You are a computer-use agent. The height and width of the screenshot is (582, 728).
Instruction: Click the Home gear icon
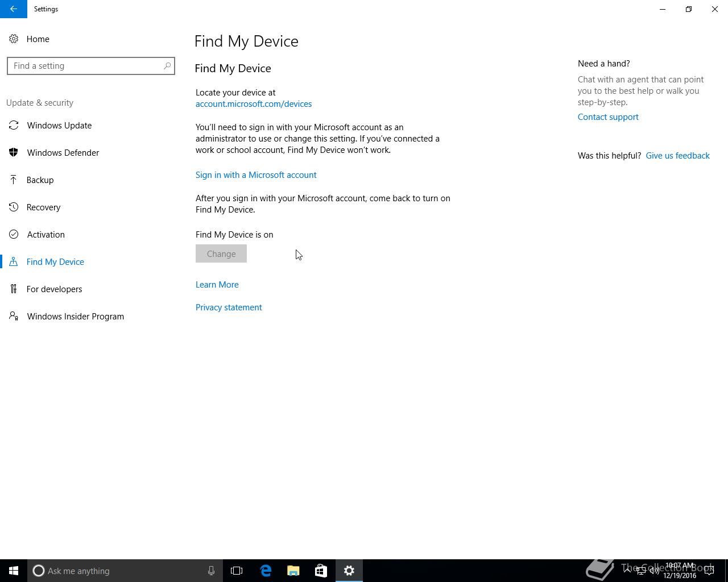tap(14, 39)
